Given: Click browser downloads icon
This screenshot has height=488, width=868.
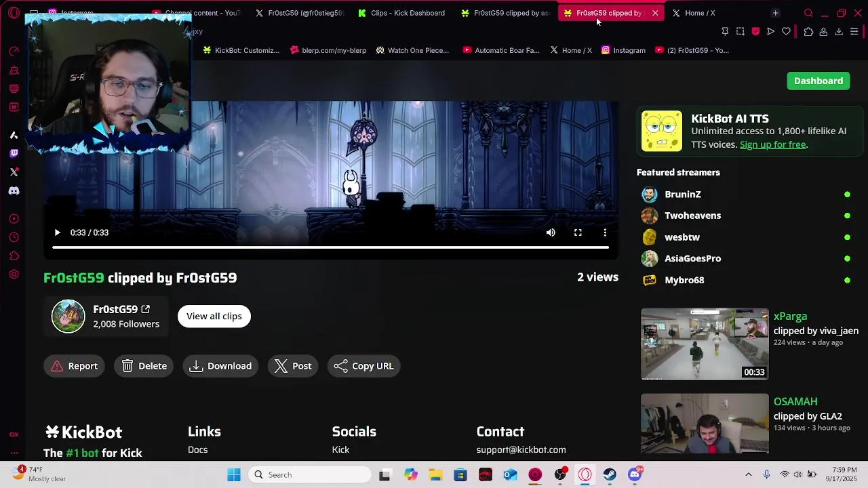Looking at the screenshot, I should pos(839,32).
